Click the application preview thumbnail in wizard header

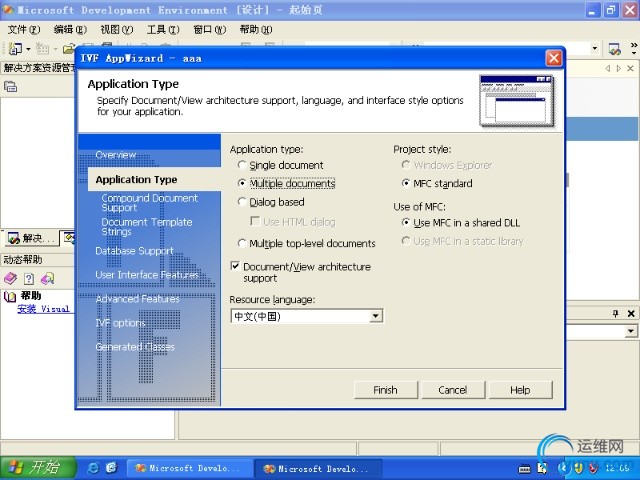tap(516, 100)
